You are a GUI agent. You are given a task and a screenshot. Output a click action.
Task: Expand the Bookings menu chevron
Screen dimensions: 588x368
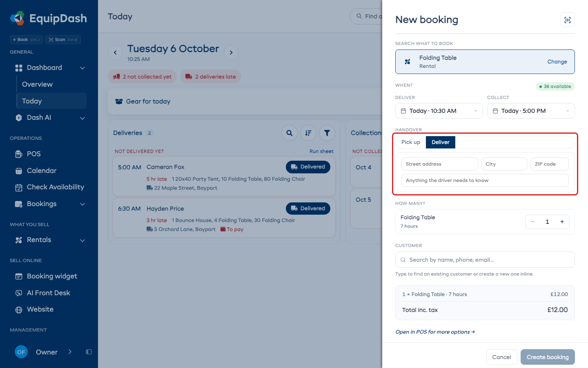pyautogui.click(x=82, y=204)
